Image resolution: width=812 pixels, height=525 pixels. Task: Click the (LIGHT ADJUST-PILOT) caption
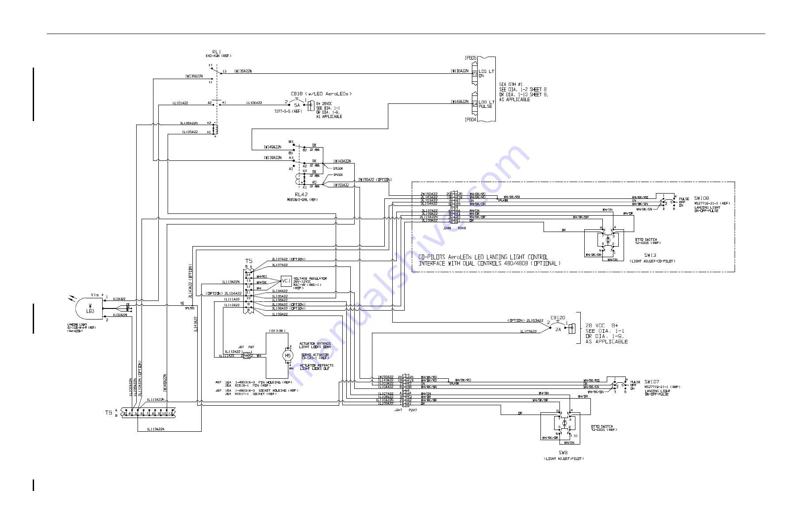pyautogui.click(x=563, y=459)
